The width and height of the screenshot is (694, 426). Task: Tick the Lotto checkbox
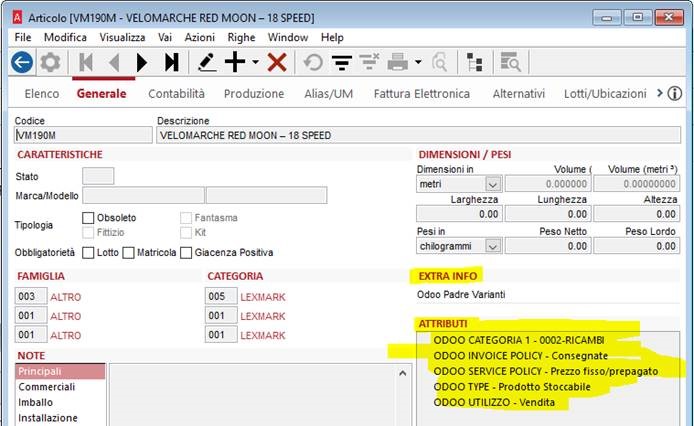tap(88, 252)
